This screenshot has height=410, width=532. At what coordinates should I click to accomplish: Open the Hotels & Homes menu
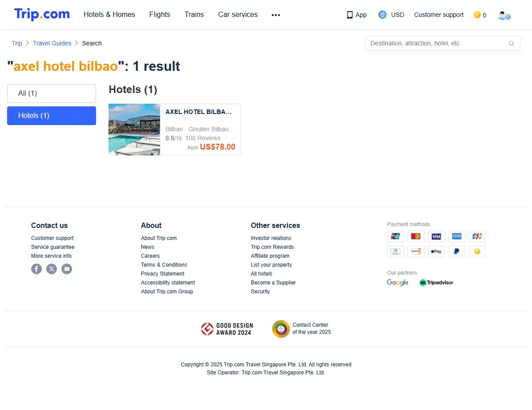coord(109,15)
